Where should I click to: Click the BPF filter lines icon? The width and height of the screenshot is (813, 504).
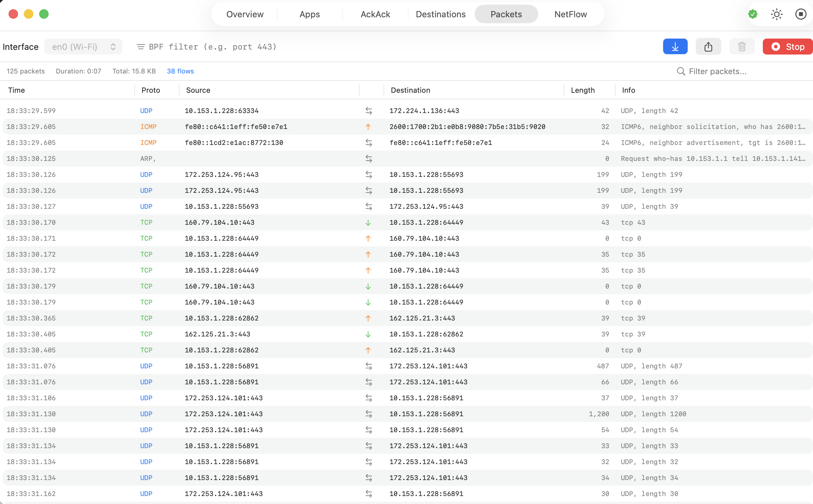click(x=141, y=47)
